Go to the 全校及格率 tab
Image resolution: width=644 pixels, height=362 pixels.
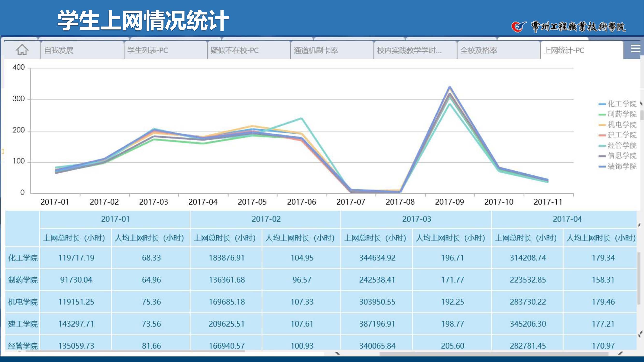[x=479, y=50]
